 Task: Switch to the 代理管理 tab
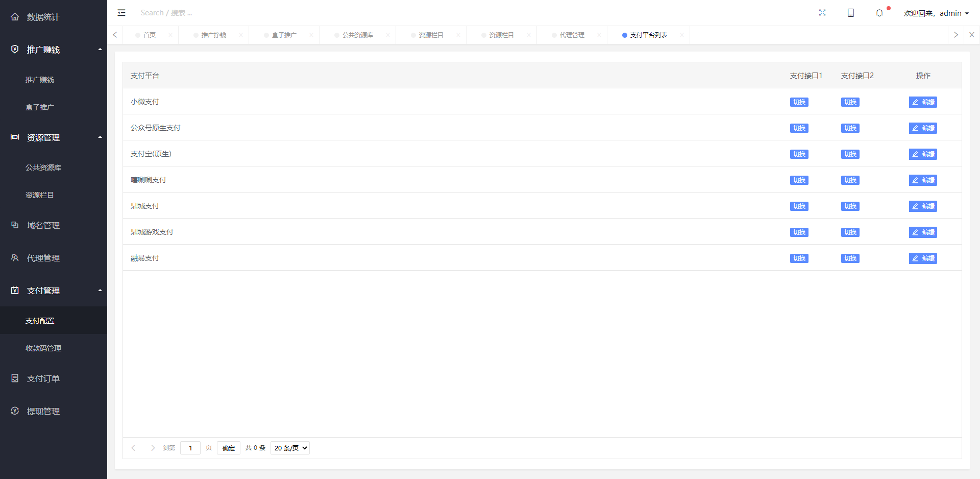(572, 35)
